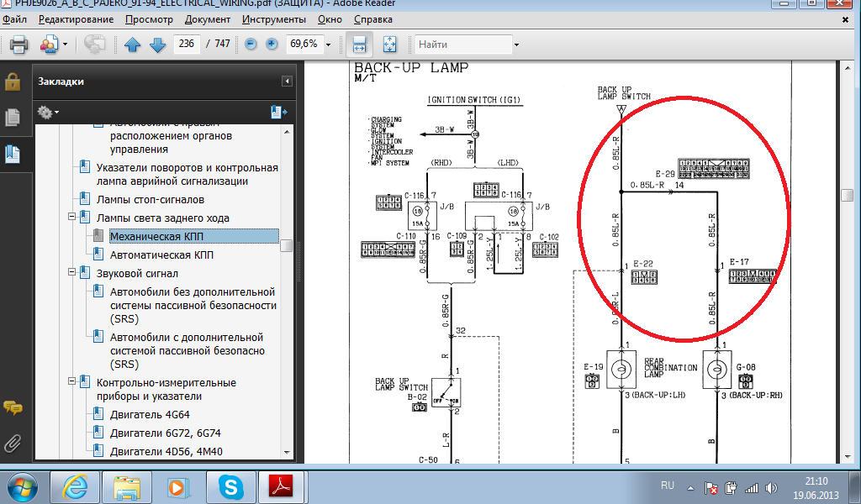Open the Pages thumbnails panel
The image size is (861, 504).
[x=13, y=118]
